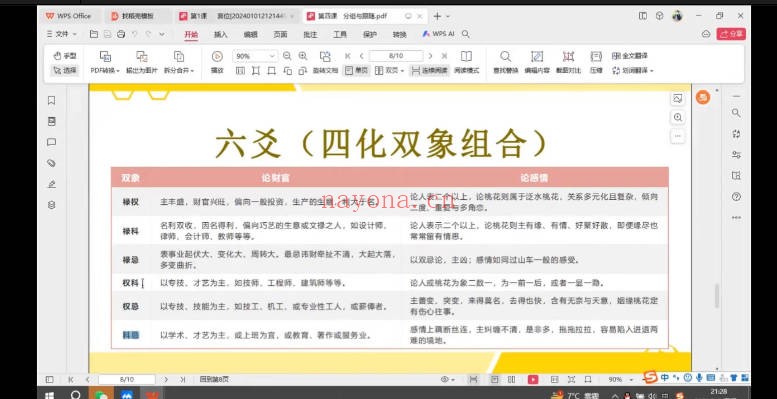Go to first page using toolbar arrow

[347, 56]
